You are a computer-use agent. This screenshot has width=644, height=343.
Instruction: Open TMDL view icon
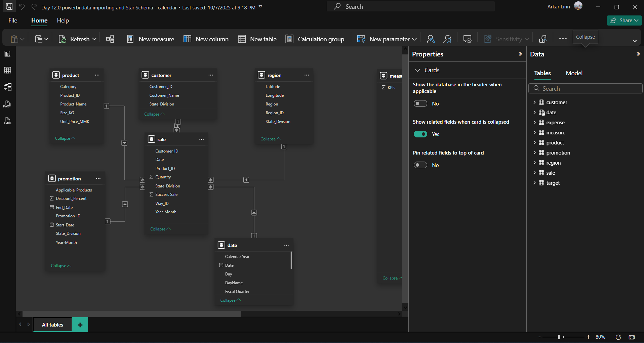tap(7, 121)
